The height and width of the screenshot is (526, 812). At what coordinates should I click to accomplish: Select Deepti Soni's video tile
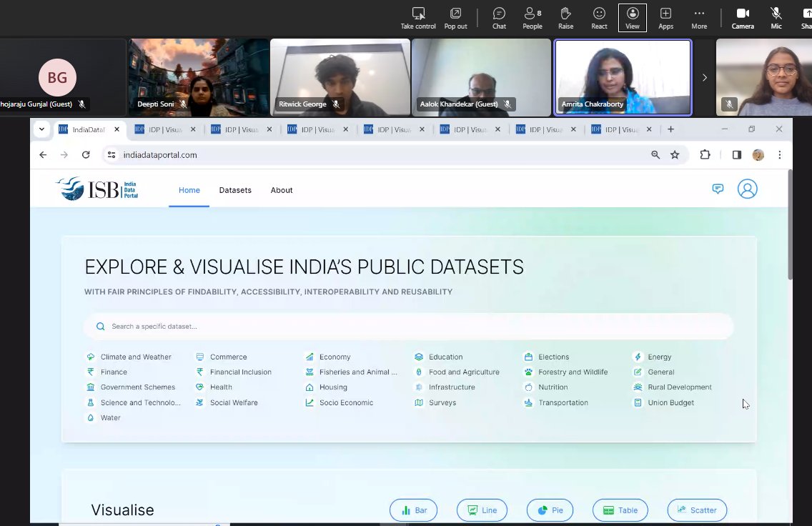coord(199,78)
